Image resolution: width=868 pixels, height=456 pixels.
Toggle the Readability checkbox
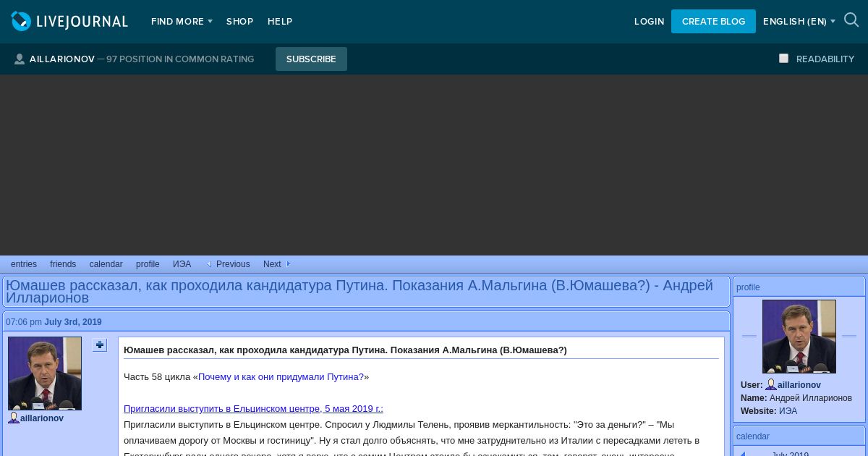pos(783,59)
